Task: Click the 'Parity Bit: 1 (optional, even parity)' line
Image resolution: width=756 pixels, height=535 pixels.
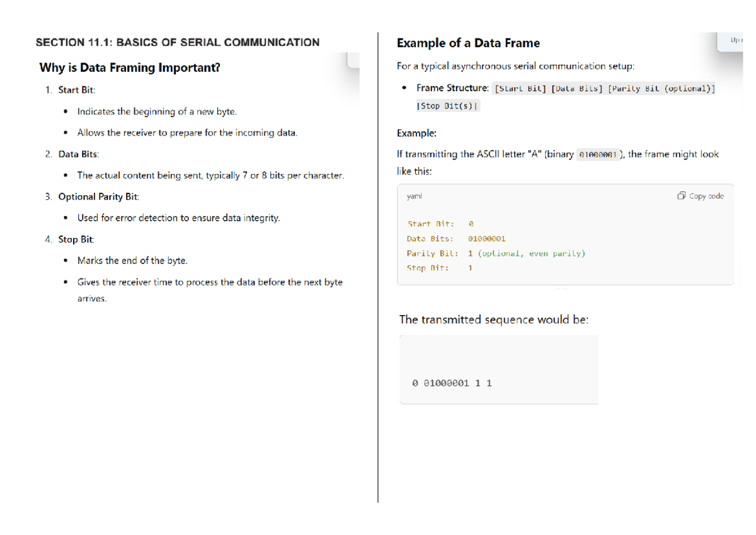Action: click(496, 253)
